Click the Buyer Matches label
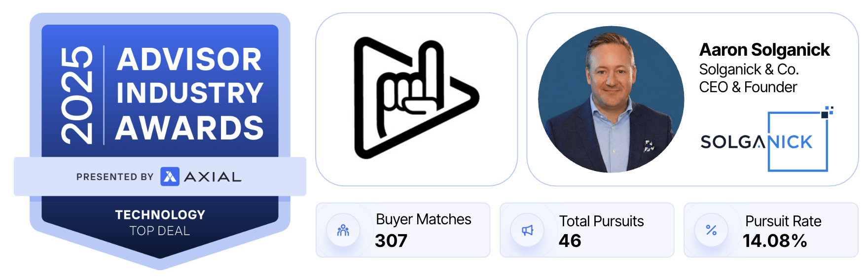This screenshot has width=868, height=278. (423, 219)
